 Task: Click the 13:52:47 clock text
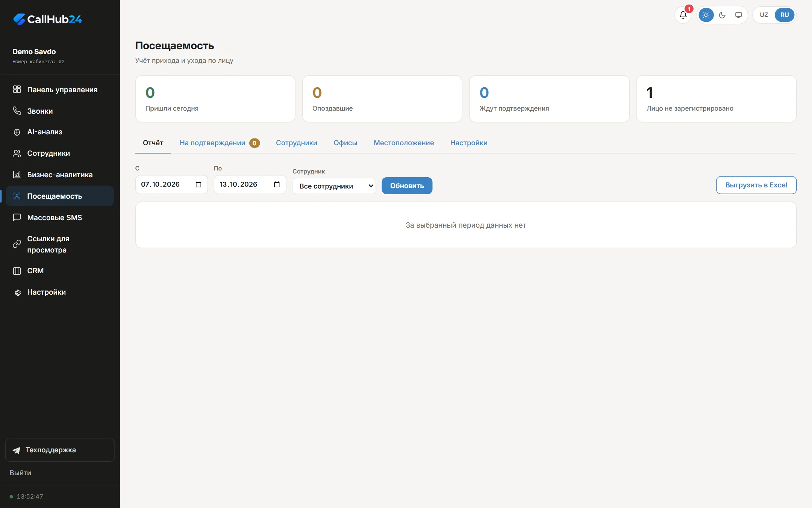30,496
